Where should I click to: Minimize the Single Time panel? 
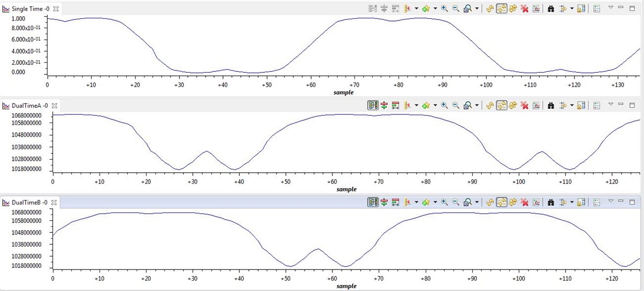(620, 7)
